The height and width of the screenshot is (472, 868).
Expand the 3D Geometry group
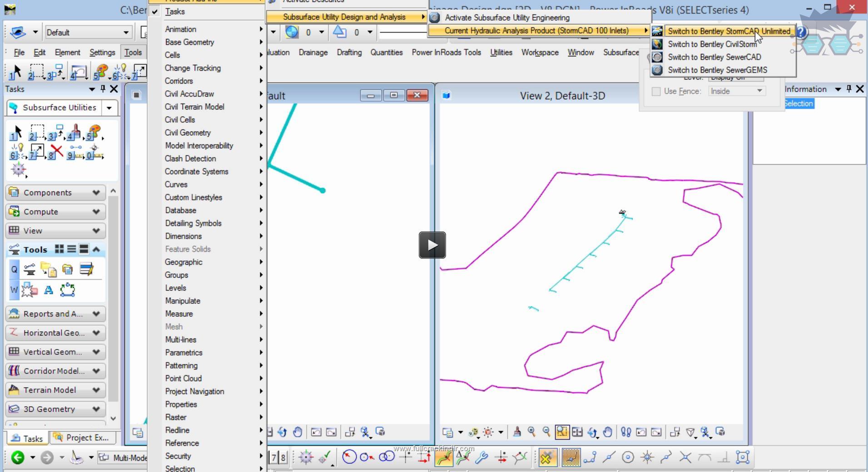pos(56,409)
